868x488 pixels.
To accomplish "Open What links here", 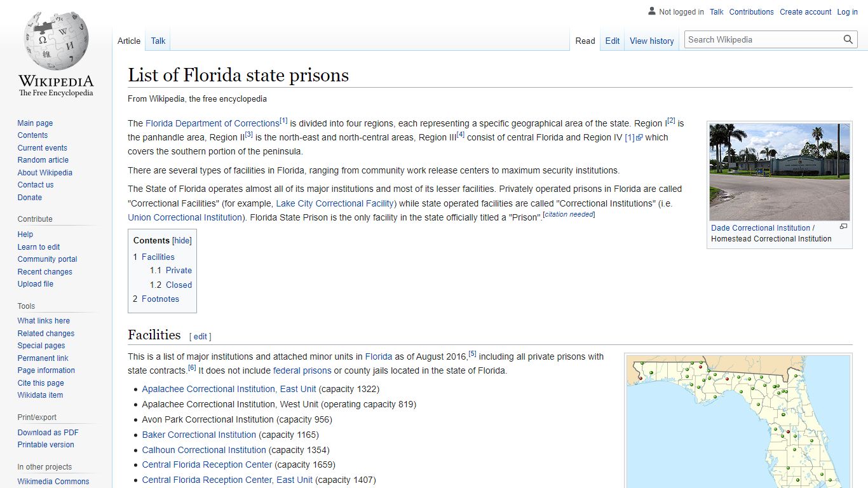I will tap(43, 321).
